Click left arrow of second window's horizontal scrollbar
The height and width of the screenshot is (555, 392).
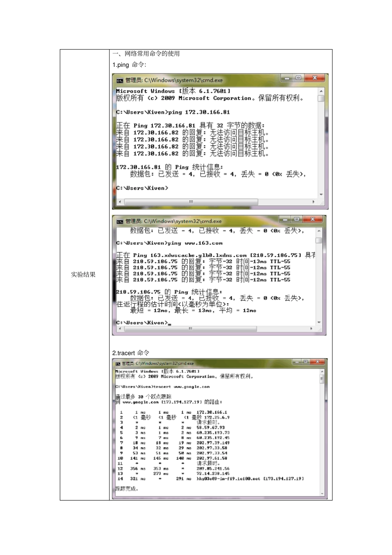120,329
